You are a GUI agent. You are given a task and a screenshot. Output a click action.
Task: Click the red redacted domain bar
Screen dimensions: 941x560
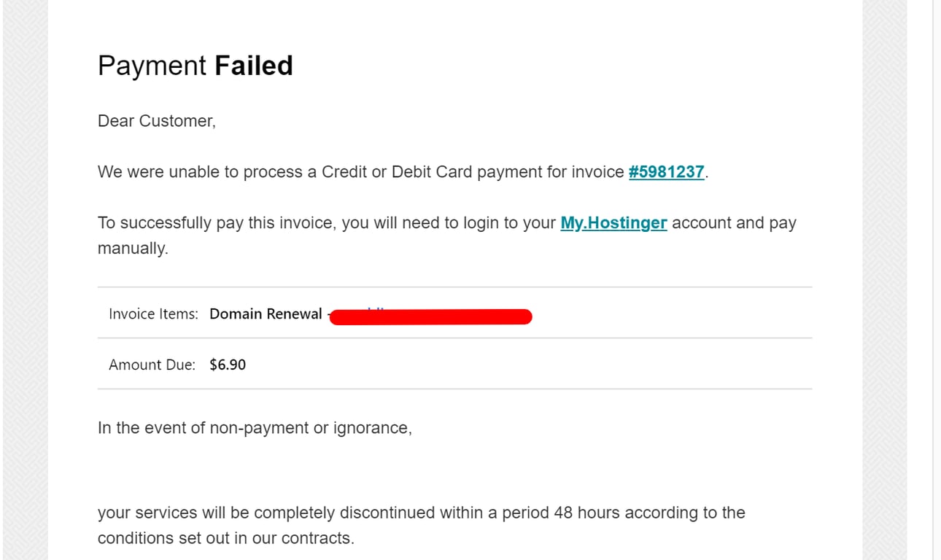(430, 317)
